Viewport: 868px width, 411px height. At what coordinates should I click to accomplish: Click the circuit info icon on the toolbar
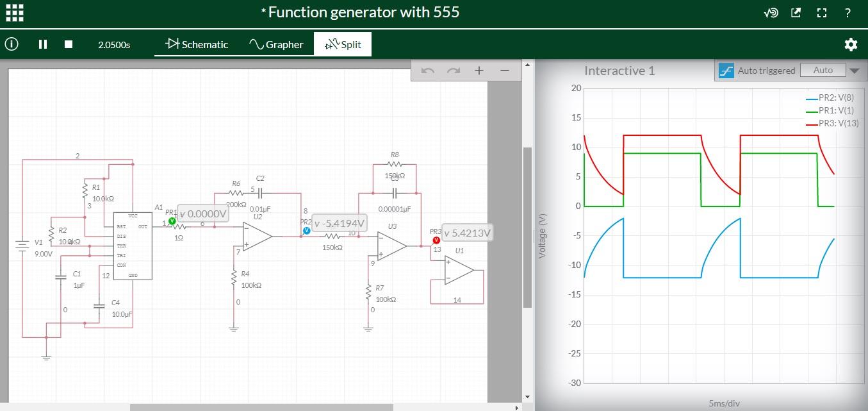coord(11,44)
